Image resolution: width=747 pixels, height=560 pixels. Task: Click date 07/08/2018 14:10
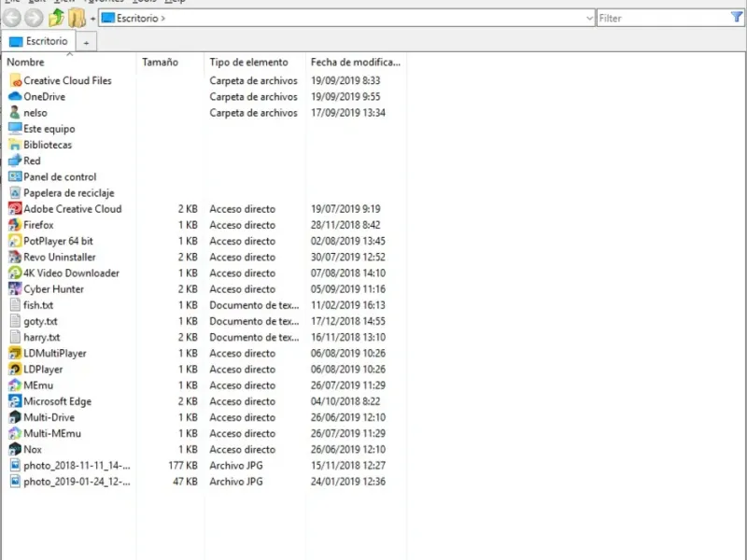pyautogui.click(x=347, y=273)
